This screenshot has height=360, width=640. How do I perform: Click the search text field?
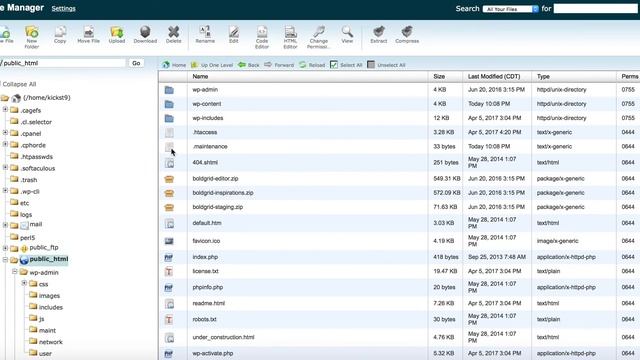[596, 9]
